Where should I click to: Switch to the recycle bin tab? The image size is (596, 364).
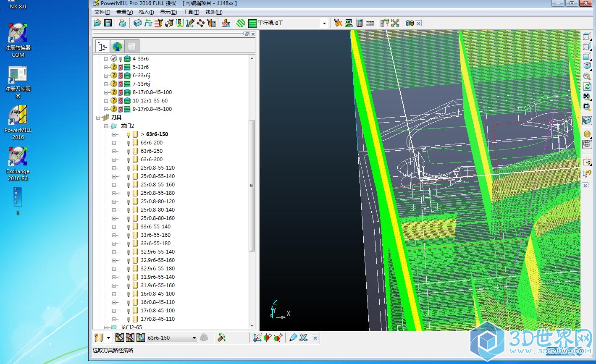[x=132, y=46]
